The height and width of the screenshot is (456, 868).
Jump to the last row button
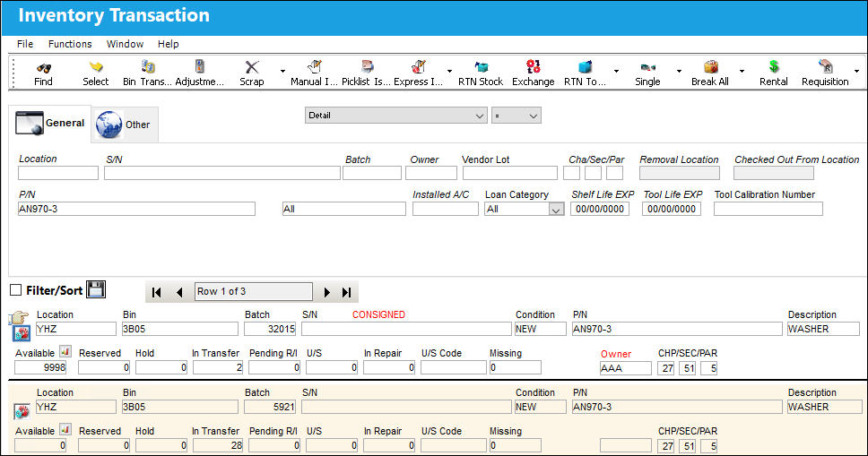pyautogui.click(x=347, y=292)
